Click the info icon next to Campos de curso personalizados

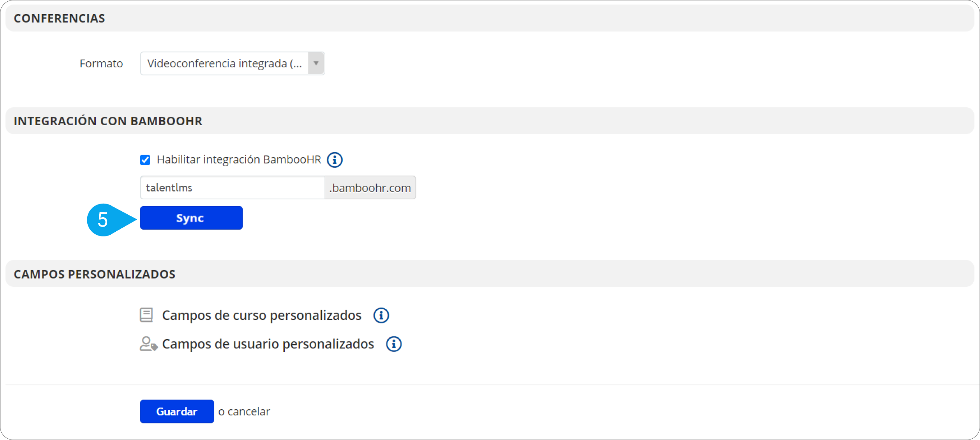(x=381, y=316)
